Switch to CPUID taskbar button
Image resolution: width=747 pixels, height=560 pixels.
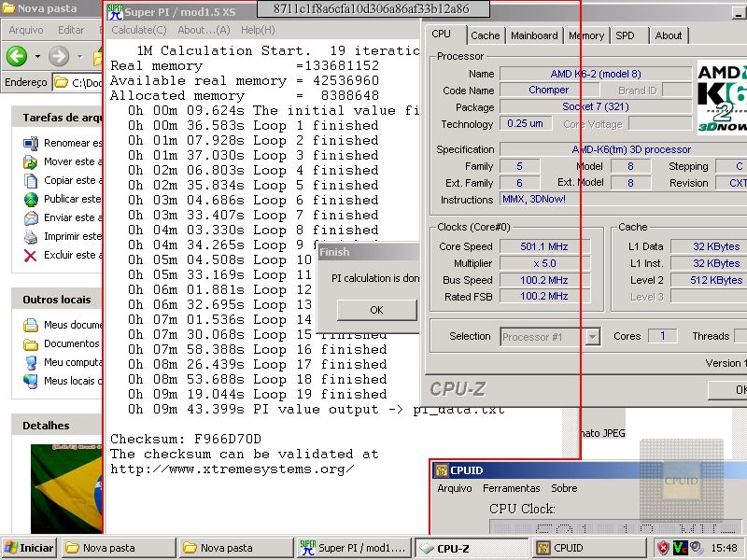point(588,548)
